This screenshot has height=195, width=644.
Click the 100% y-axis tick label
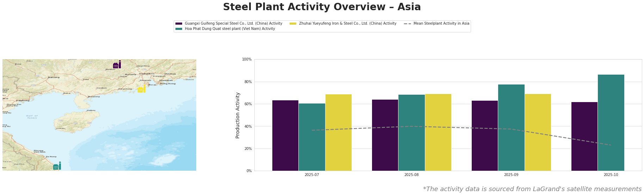pos(247,59)
